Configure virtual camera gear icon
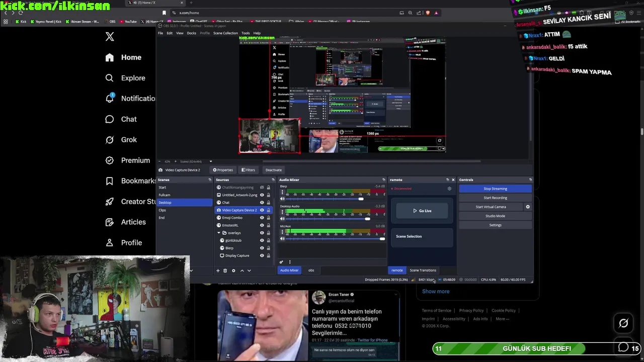644x362 pixels. point(528,207)
